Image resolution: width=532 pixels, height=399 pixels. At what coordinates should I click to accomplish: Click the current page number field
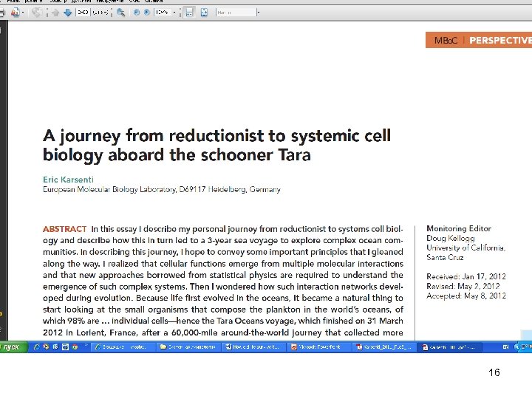(83, 13)
